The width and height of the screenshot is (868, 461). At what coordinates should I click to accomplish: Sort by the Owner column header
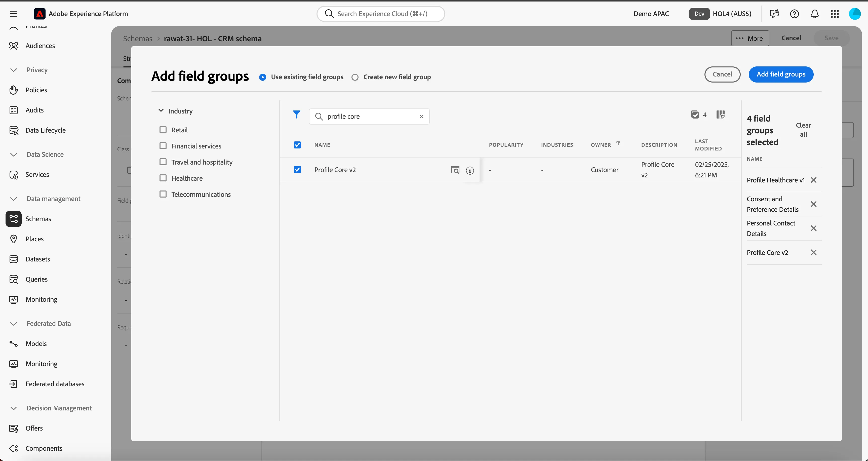coord(601,145)
